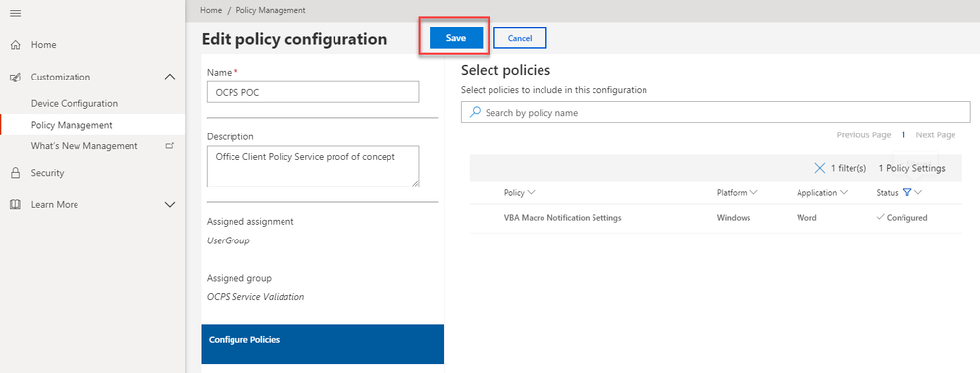Screen dimensions: 980x373
Task: Click the Save button
Action: [x=456, y=38]
